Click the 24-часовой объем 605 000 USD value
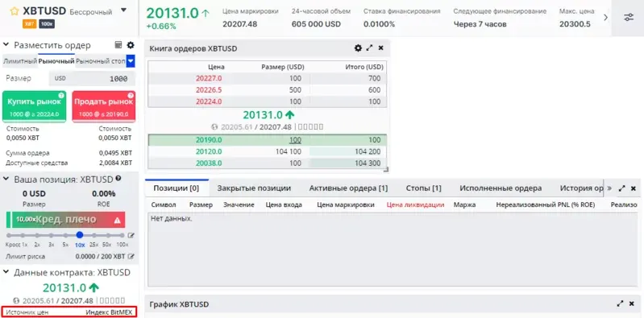This screenshot has height=318, width=644. click(x=316, y=24)
